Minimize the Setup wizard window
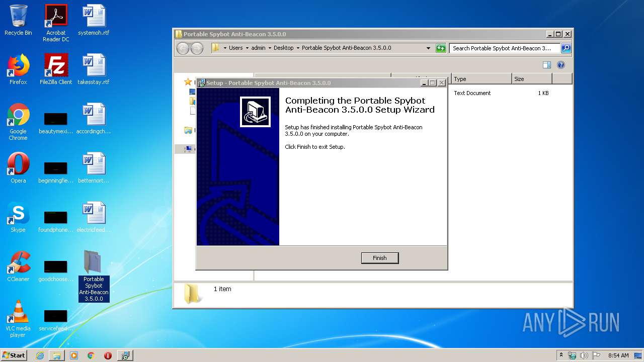Screen dimensions: 644x362 (x=424, y=83)
